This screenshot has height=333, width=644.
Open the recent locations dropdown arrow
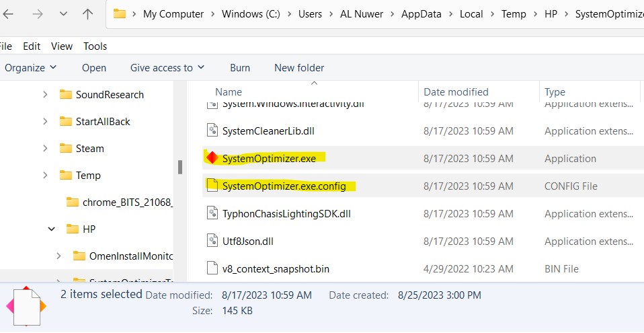63,14
